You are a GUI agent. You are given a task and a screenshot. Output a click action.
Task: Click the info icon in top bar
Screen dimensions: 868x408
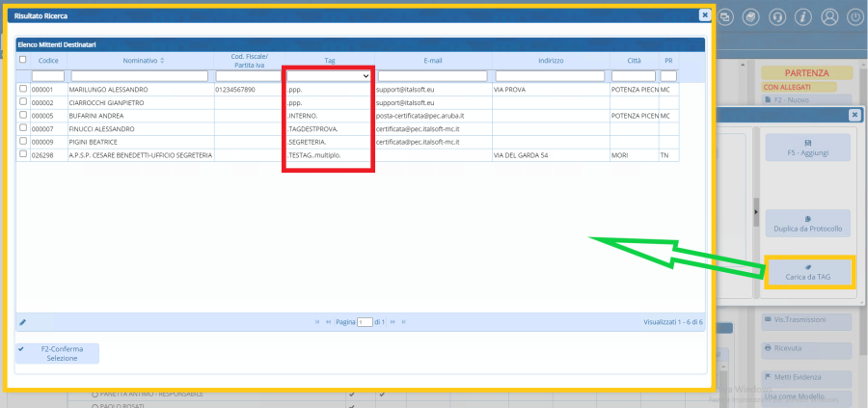click(x=802, y=17)
